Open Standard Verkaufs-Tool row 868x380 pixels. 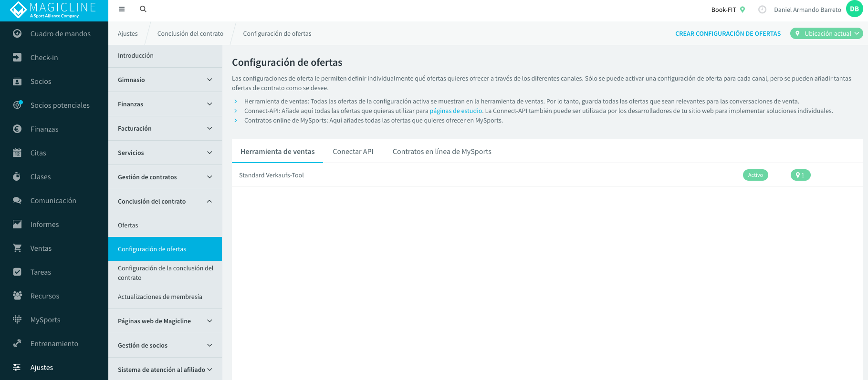547,175
